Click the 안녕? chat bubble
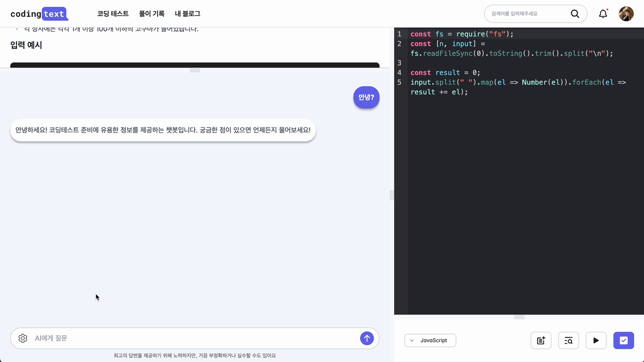This screenshot has height=362, width=644. click(366, 97)
